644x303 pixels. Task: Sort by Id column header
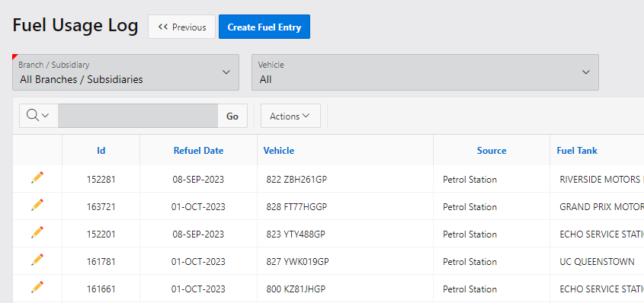tap(101, 151)
